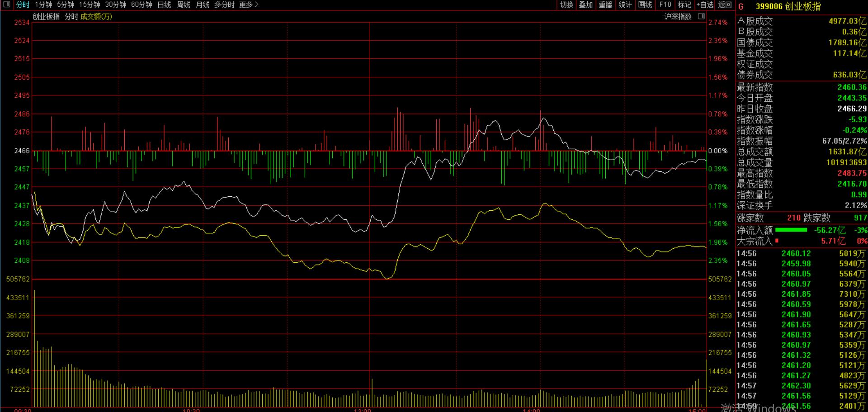868x412 pixels.
Task: Click the 创业板指 chart label
Action: pyautogui.click(x=46, y=16)
